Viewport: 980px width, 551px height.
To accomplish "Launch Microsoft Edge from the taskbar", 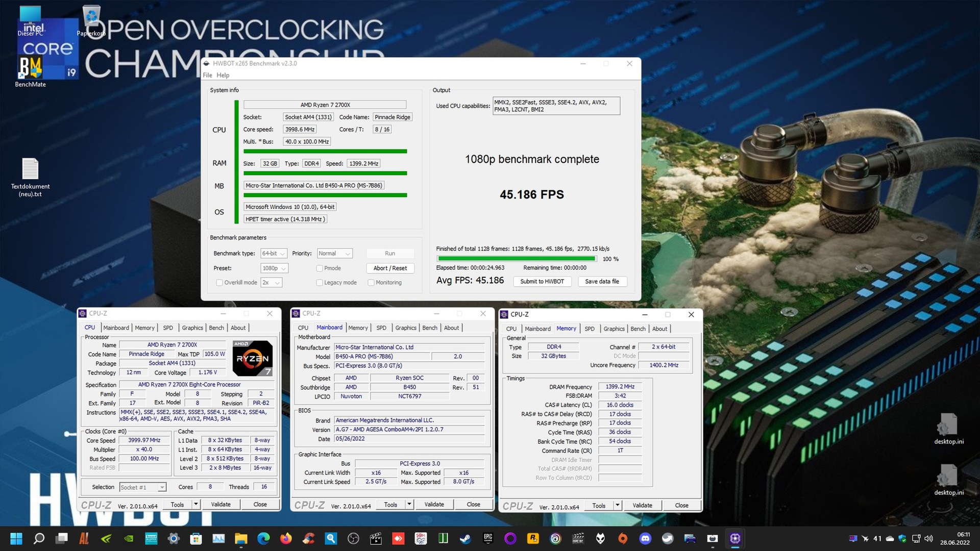I will coord(263,538).
